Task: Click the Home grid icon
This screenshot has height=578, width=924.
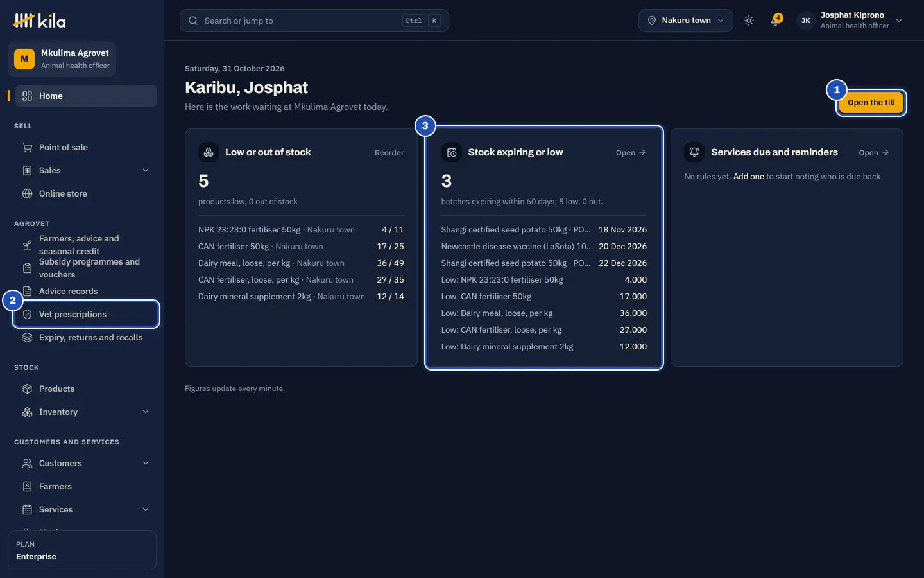Action: (x=27, y=96)
